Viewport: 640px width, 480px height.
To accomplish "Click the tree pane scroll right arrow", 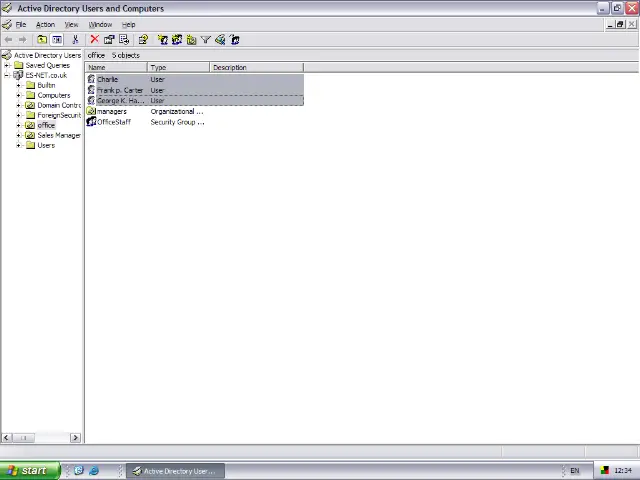I will pos(75,438).
